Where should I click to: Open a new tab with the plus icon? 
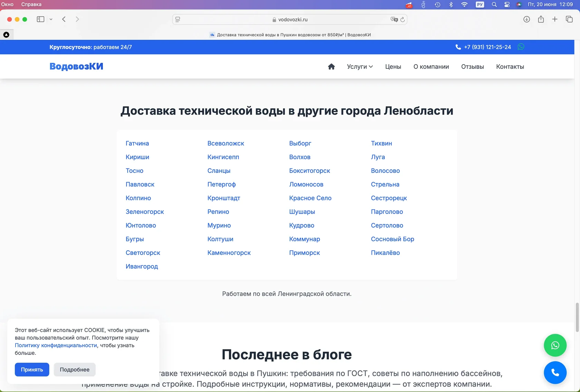click(x=555, y=19)
